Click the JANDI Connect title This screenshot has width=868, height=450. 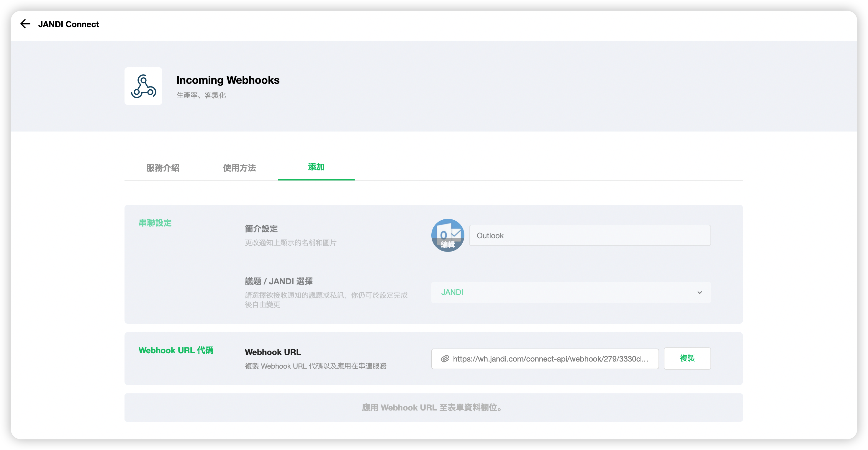68,24
